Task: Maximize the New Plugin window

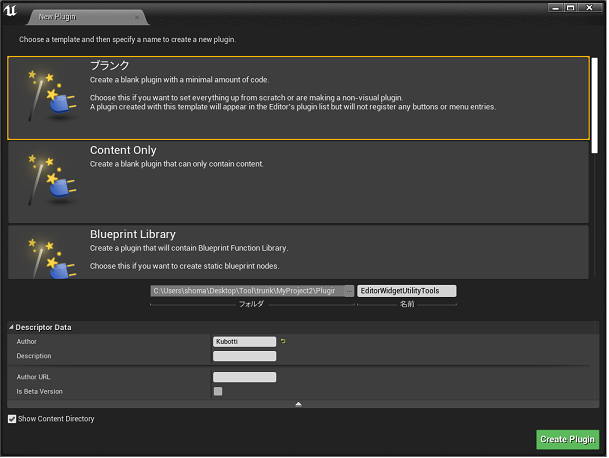Action: (571, 8)
